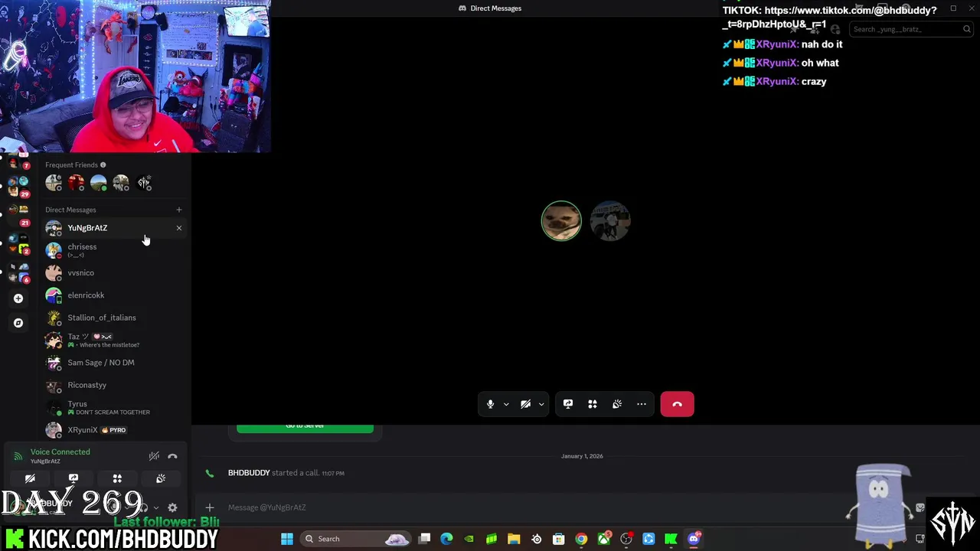This screenshot has height=551, width=980.
Task: Add a server with the plus button
Action: coord(18,298)
